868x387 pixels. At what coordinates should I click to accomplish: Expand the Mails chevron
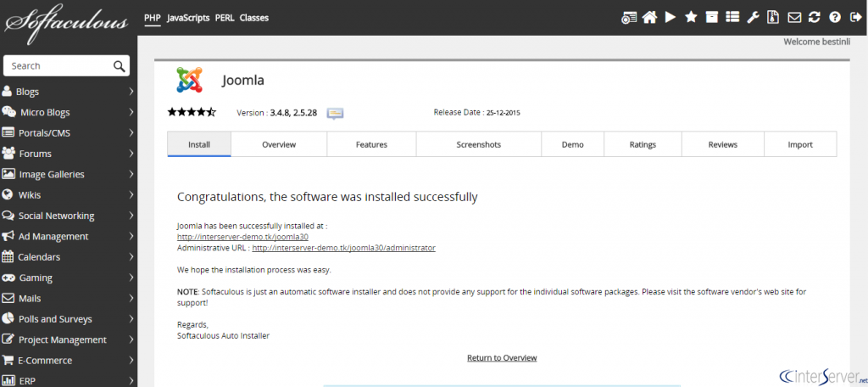tap(131, 298)
